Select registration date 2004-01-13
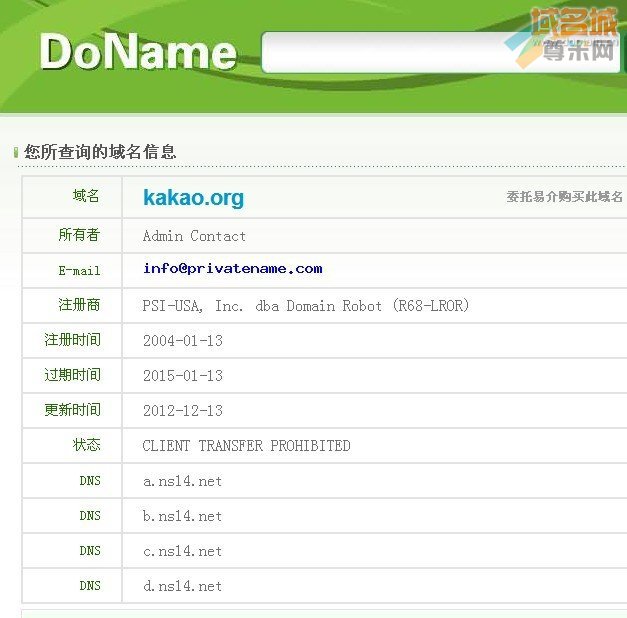Image resolution: width=627 pixels, height=618 pixels. [183, 341]
